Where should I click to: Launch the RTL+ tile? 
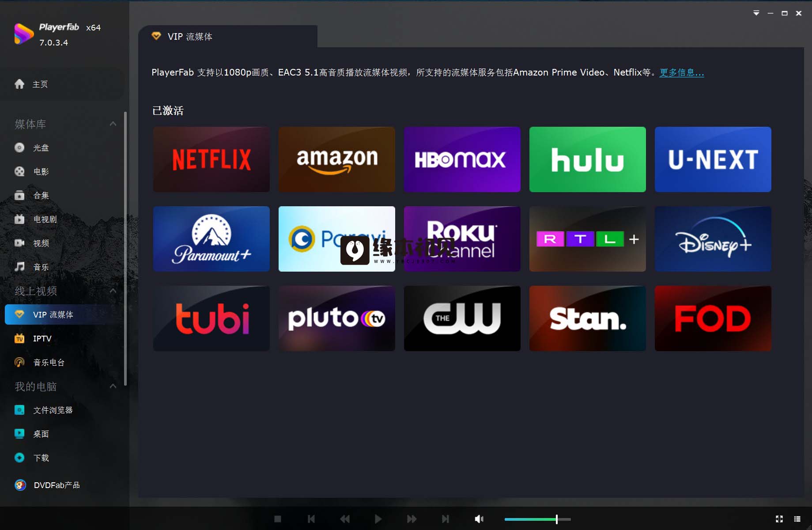pos(587,239)
